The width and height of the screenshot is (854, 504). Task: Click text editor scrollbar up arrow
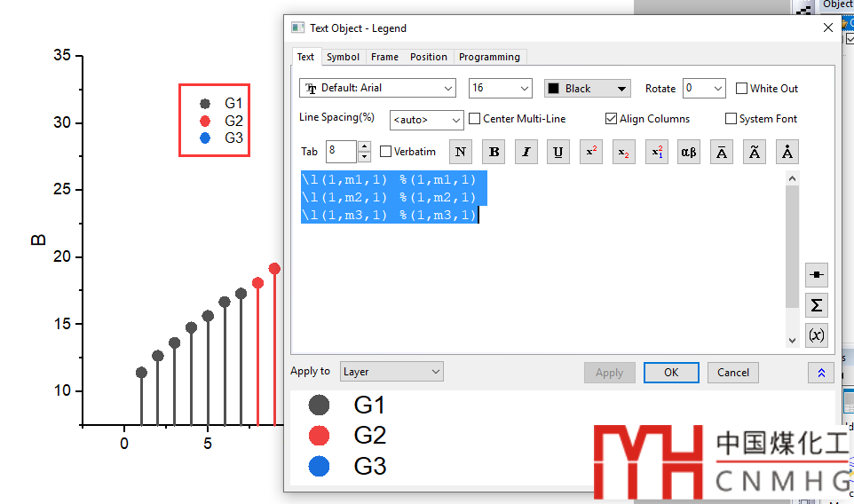pyautogui.click(x=793, y=178)
